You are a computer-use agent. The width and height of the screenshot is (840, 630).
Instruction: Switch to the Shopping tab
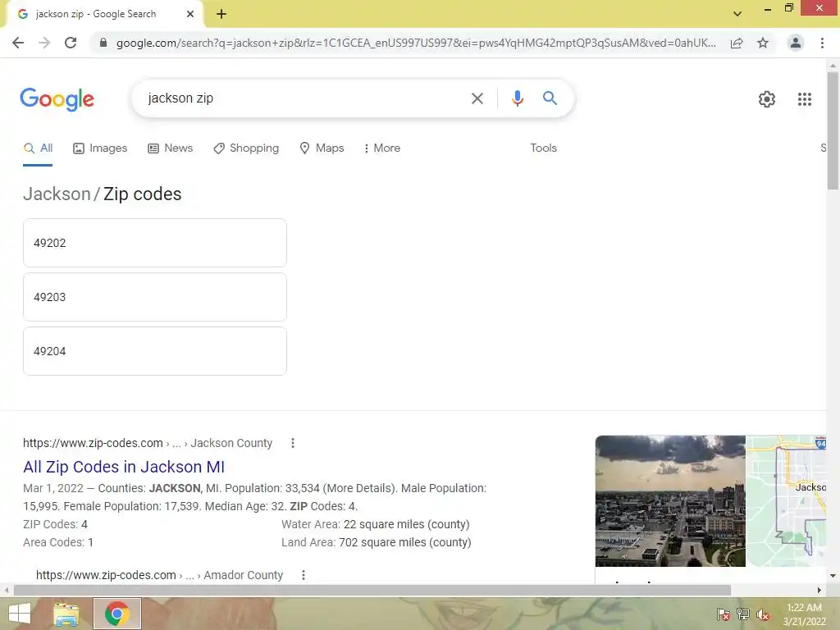(x=246, y=148)
